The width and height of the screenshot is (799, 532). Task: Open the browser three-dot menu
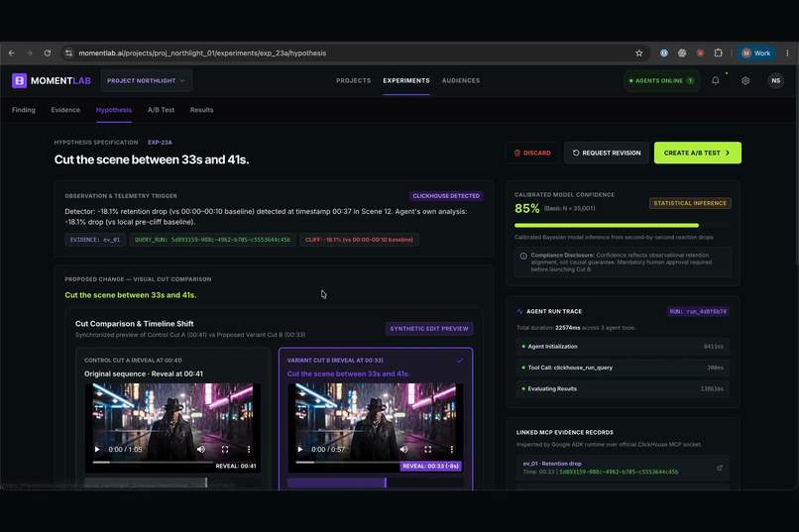[x=787, y=53]
